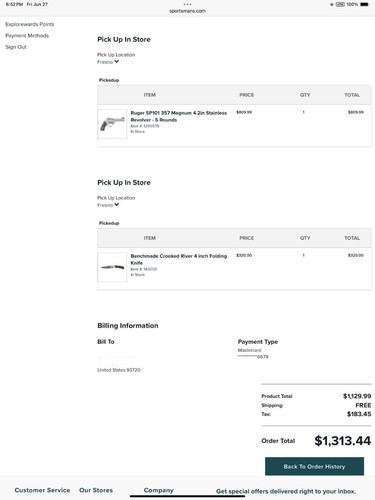Click the Sign Out link
The height and width of the screenshot is (500, 375).
16,47
